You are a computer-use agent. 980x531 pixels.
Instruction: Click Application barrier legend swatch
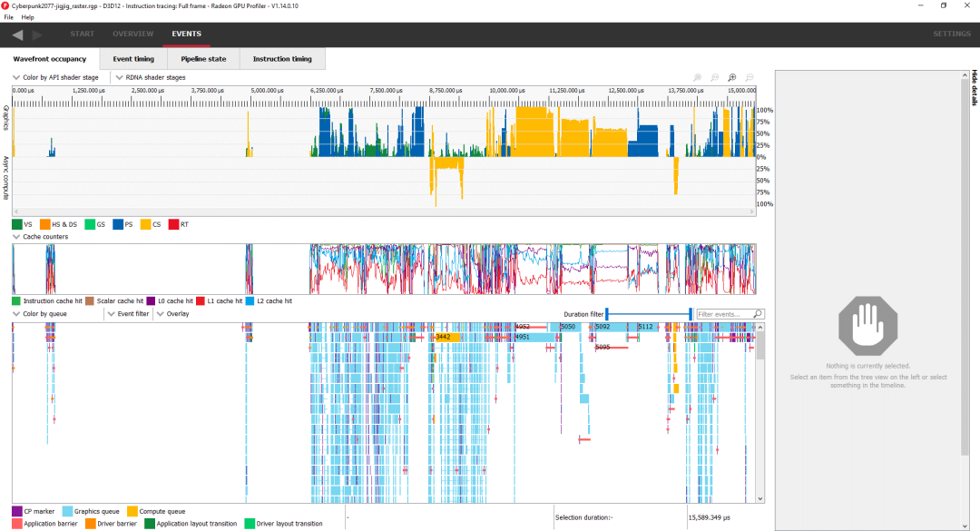click(x=17, y=524)
